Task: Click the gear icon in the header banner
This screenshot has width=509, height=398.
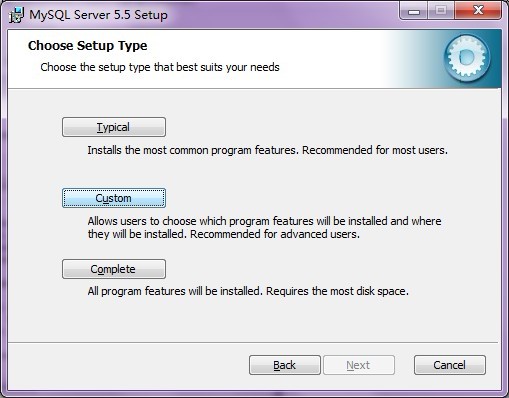Action: (x=467, y=58)
